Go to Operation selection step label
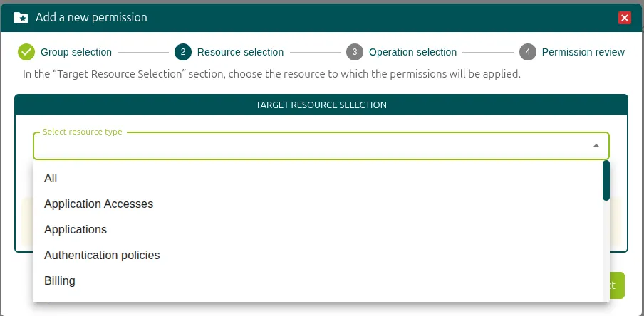 tap(412, 52)
